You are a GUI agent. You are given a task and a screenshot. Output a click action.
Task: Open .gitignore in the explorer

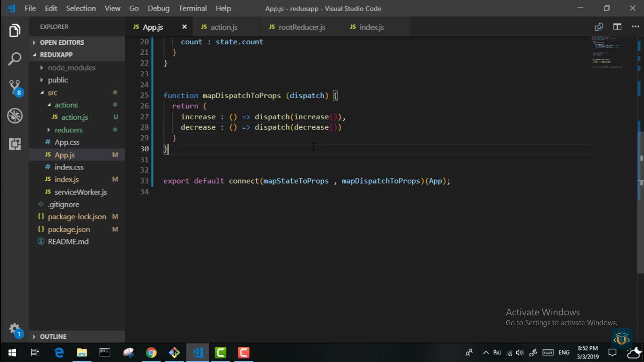(x=63, y=205)
